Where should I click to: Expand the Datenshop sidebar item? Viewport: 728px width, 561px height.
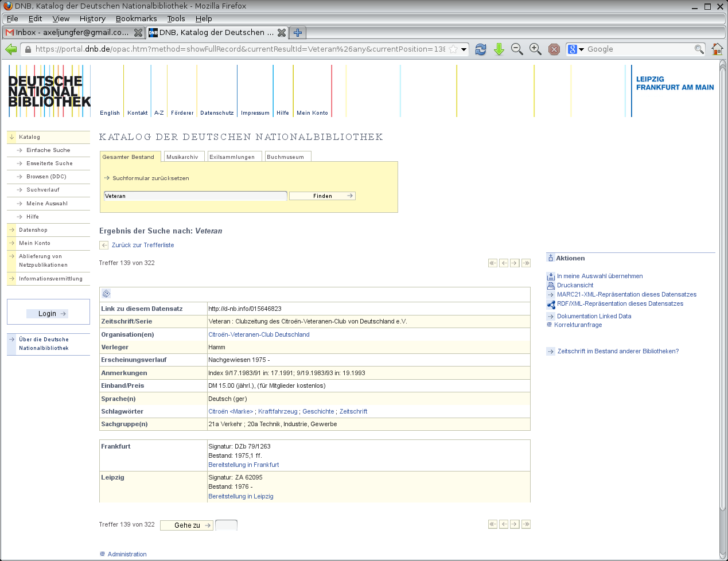(x=33, y=230)
